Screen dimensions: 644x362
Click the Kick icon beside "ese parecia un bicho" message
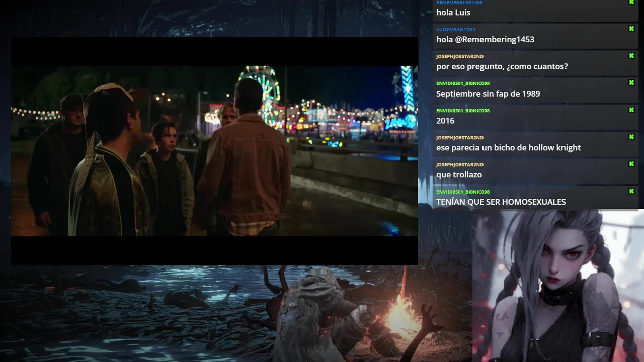pyautogui.click(x=631, y=137)
